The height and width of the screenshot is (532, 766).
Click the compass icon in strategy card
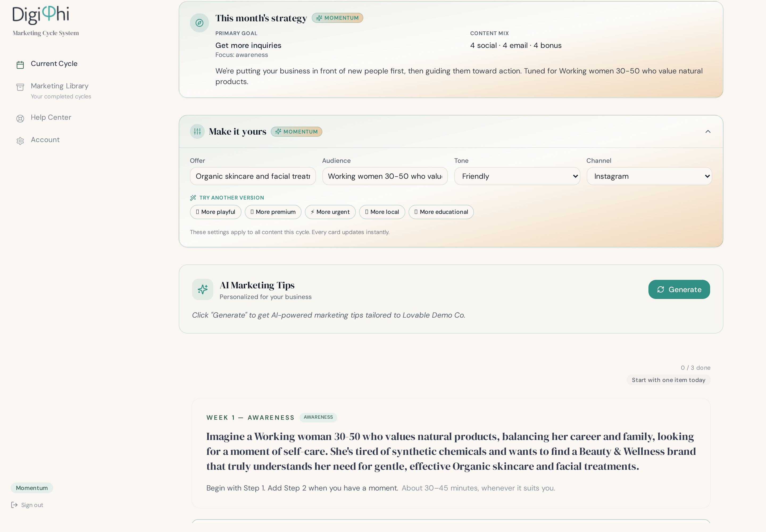(199, 23)
